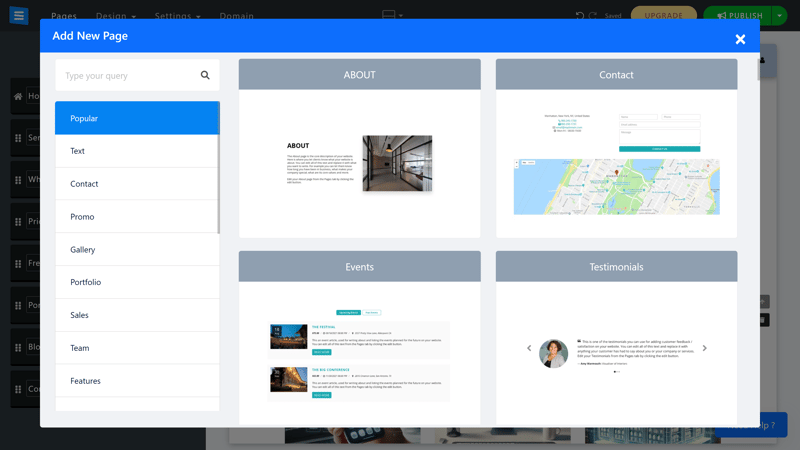The height and width of the screenshot is (450, 800).
Task: Select the Promo category
Action: (137, 216)
